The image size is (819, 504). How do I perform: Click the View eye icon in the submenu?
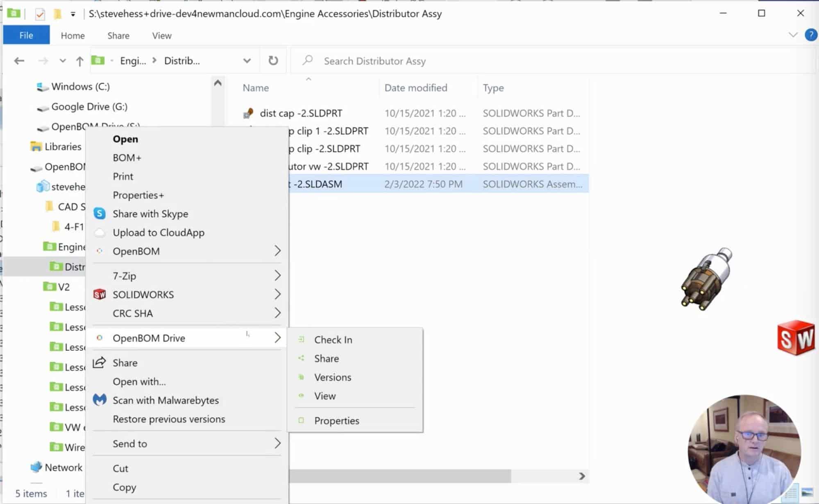tap(301, 395)
